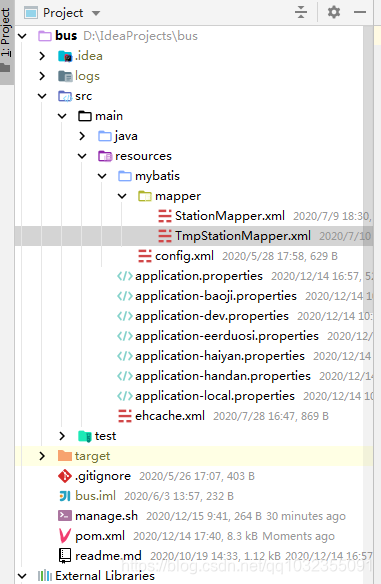Select the target folder name
Screen dimensions: 381x584
[92, 456]
